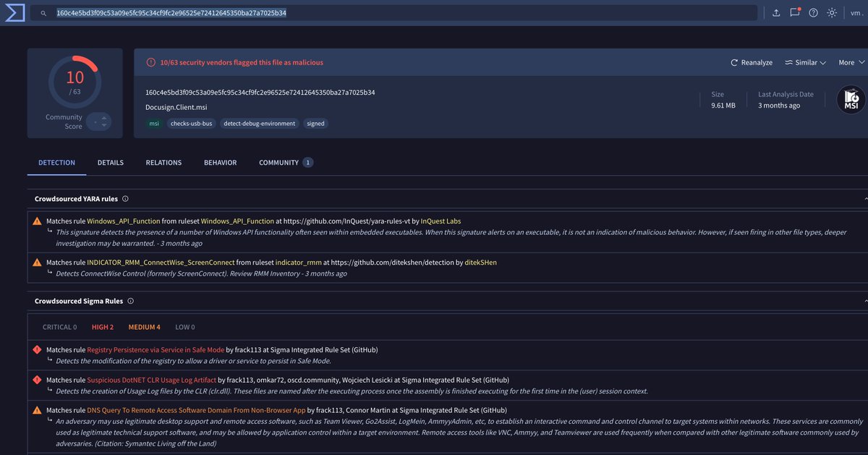This screenshot has width=868, height=455.
Task: Switch to the DETECTION tab
Action: pos(56,163)
